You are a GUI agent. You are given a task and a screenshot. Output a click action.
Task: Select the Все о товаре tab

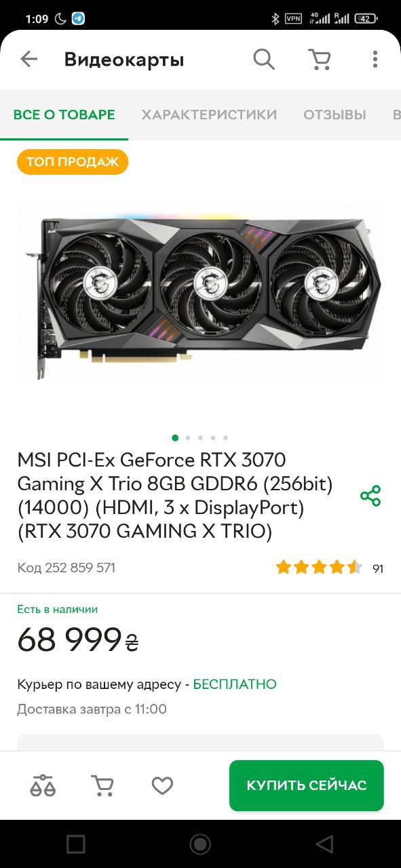click(64, 115)
